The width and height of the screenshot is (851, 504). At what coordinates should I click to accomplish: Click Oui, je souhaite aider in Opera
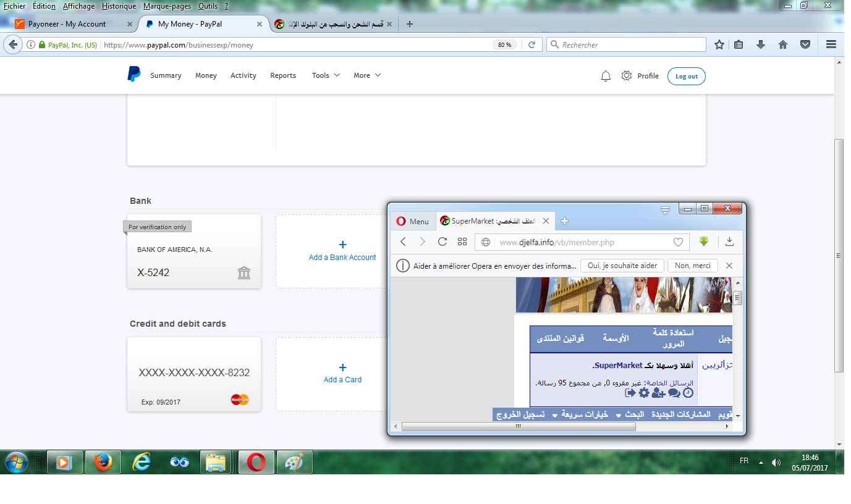pyautogui.click(x=622, y=266)
